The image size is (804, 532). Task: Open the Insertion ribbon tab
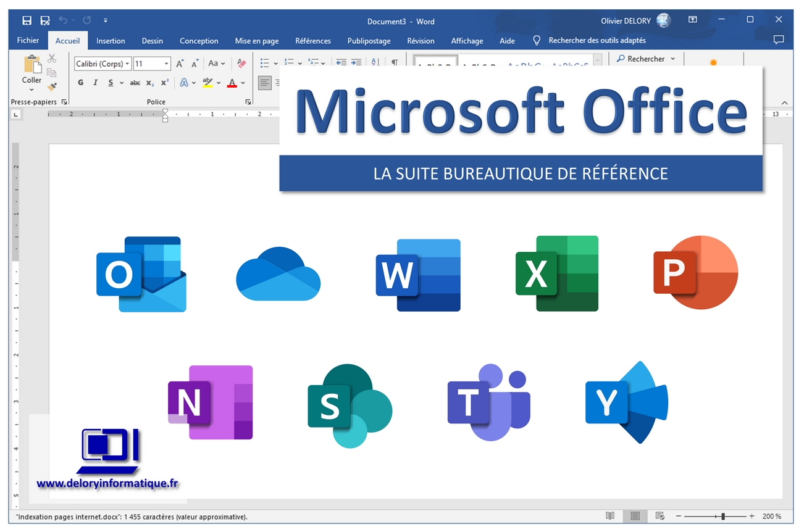(x=111, y=41)
